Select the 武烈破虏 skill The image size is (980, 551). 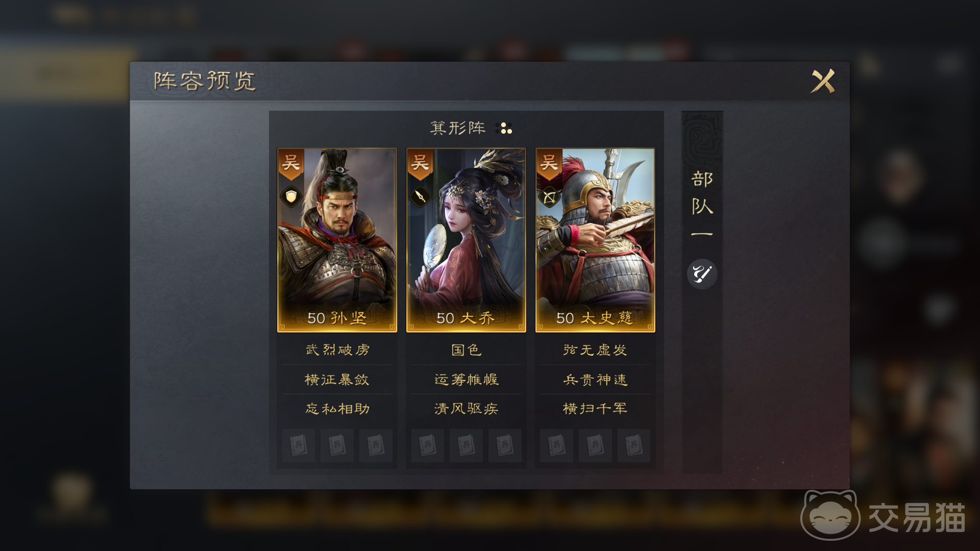[x=337, y=350]
